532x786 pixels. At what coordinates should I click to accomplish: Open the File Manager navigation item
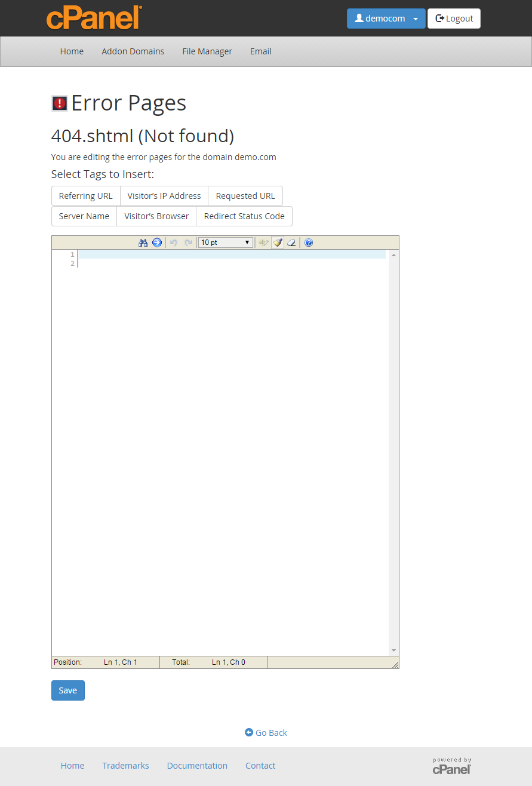pyautogui.click(x=207, y=51)
